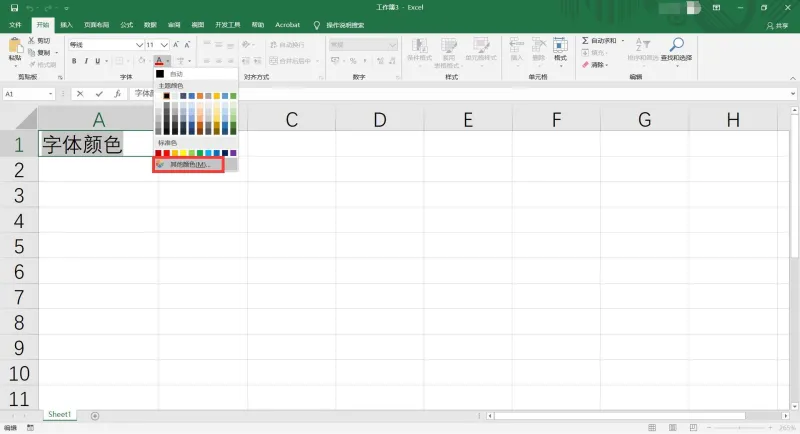Click the Percent style icon
The image size is (800, 434).
pyautogui.click(x=353, y=61)
